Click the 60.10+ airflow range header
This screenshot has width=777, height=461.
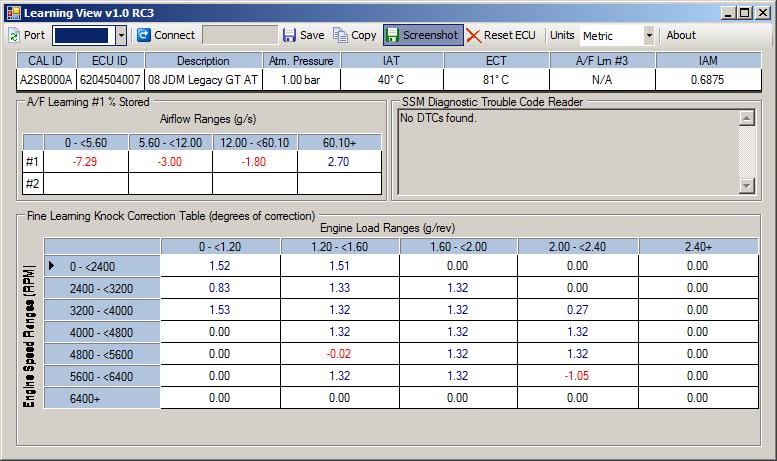pyautogui.click(x=339, y=143)
